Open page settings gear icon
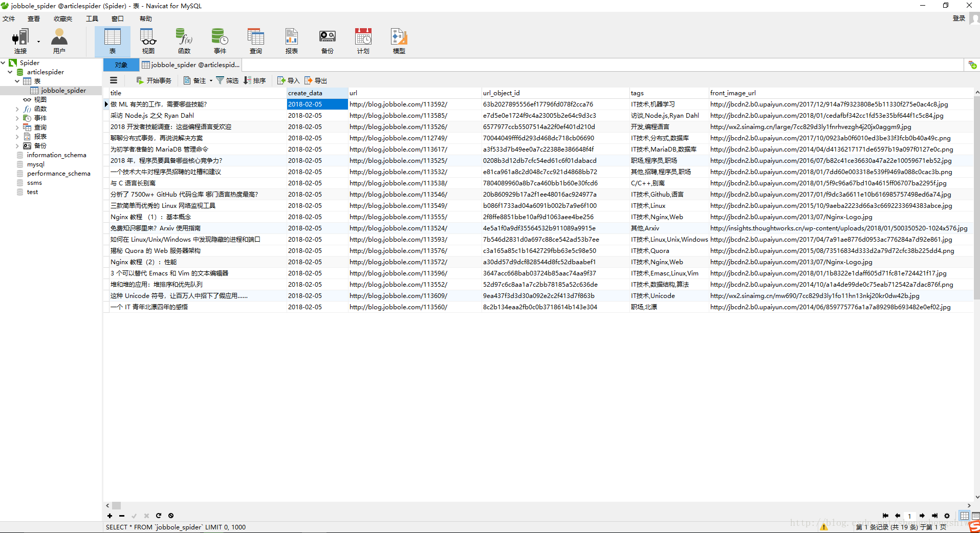 tap(947, 516)
